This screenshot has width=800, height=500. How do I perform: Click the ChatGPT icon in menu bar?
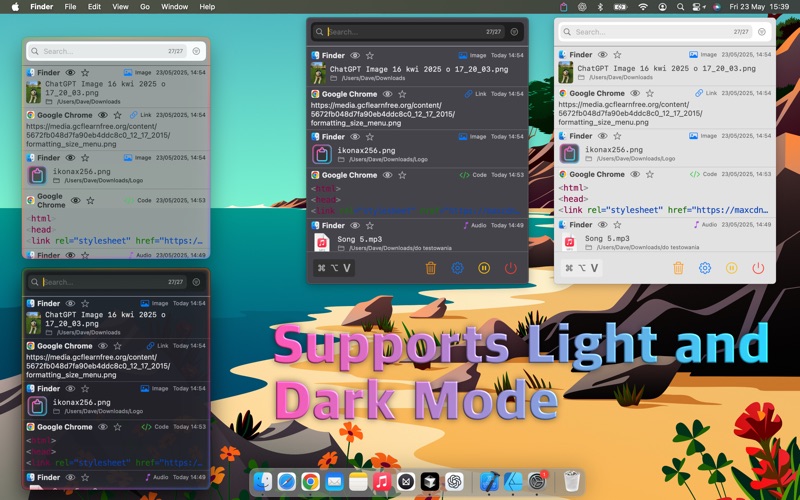click(582, 7)
